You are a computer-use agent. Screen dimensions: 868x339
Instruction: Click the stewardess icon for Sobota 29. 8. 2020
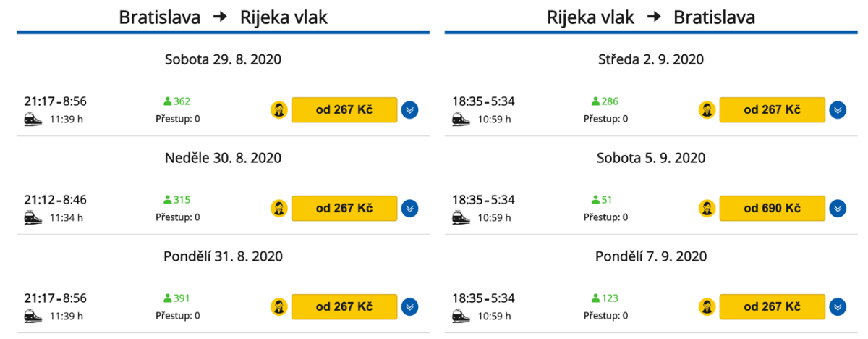[x=278, y=110]
